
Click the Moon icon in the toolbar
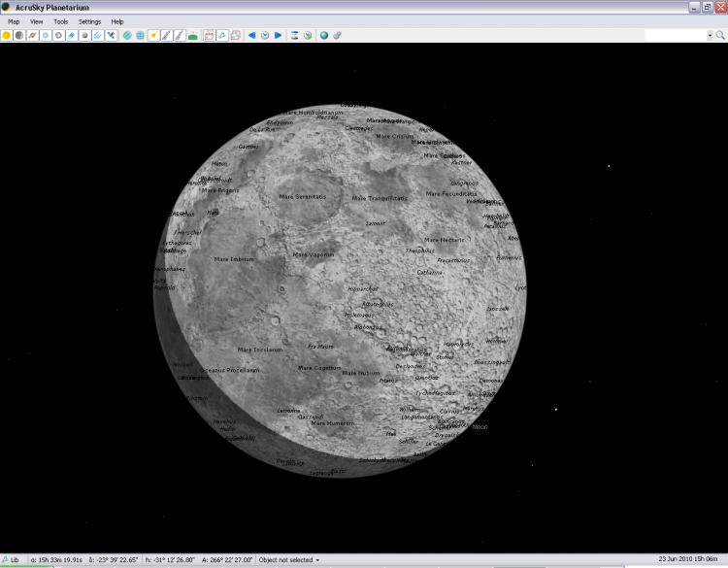[x=19, y=35]
